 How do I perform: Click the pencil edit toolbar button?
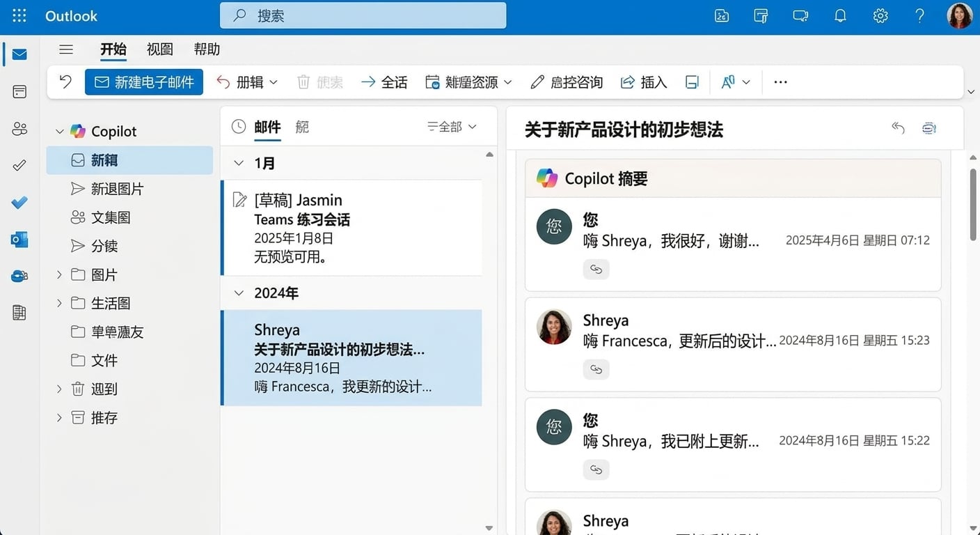click(567, 82)
